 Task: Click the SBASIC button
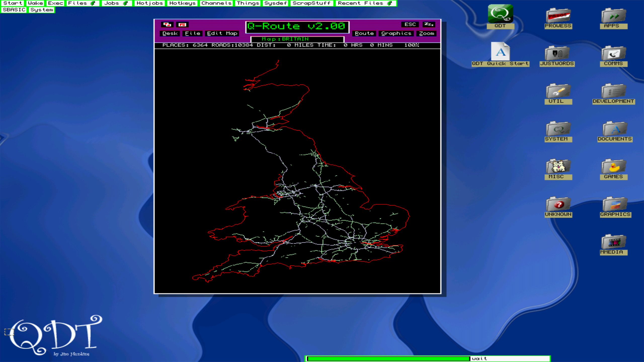tap(14, 10)
